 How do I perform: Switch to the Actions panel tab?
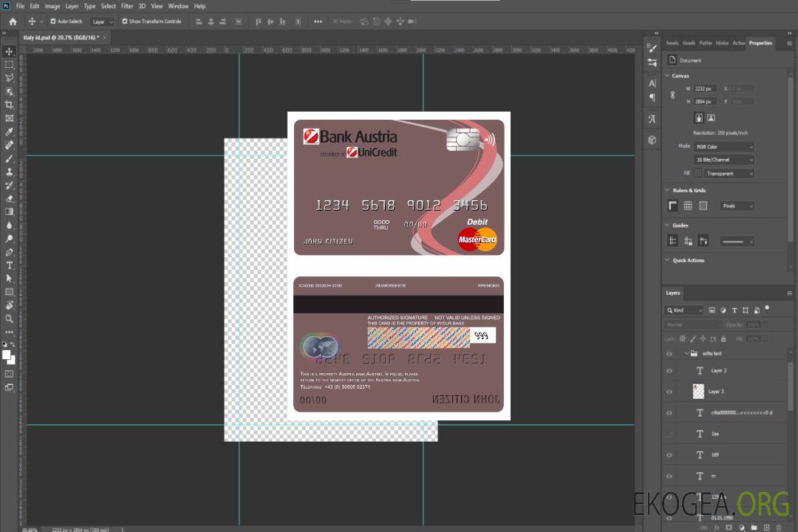738,44
